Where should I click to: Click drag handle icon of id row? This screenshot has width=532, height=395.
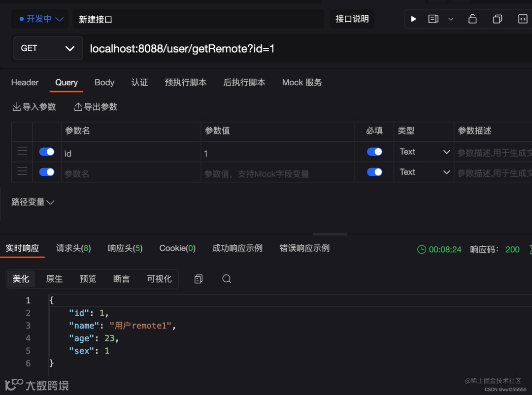click(x=22, y=151)
